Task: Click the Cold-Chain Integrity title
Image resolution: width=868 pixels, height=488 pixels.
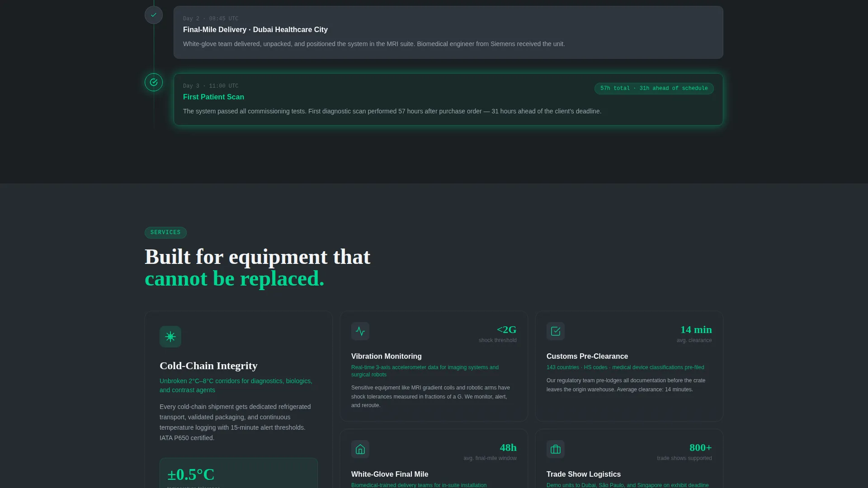Action: click(x=208, y=366)
